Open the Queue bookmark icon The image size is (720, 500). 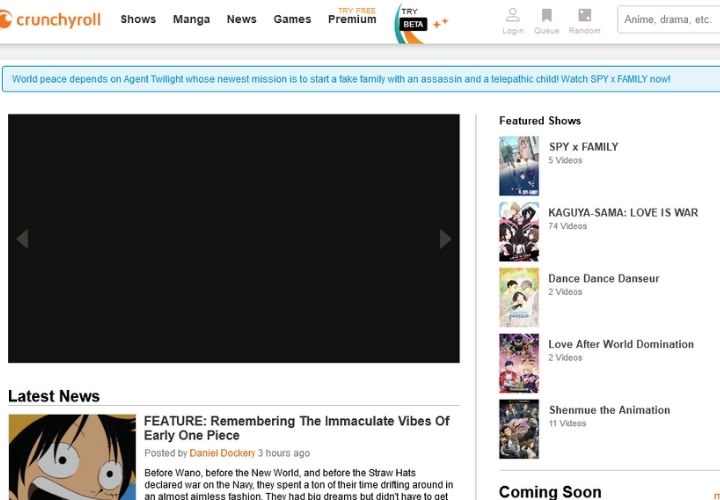click(x=546, y=16)
